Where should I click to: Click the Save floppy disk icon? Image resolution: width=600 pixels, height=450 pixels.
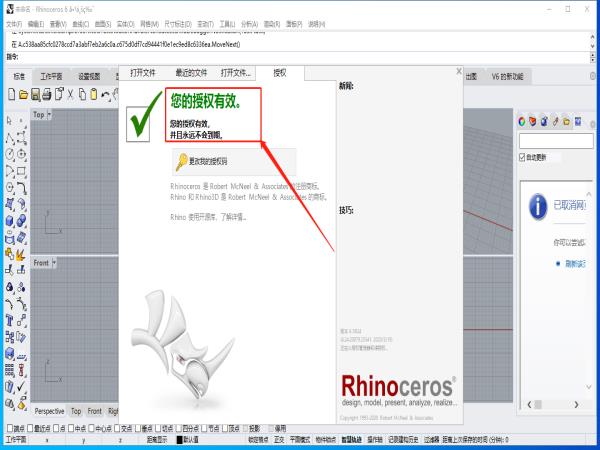tap(36, 95)
